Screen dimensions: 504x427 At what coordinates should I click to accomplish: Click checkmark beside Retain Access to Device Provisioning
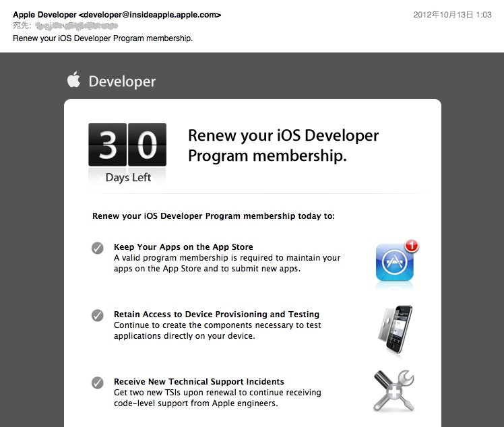(x=98, y=315)
